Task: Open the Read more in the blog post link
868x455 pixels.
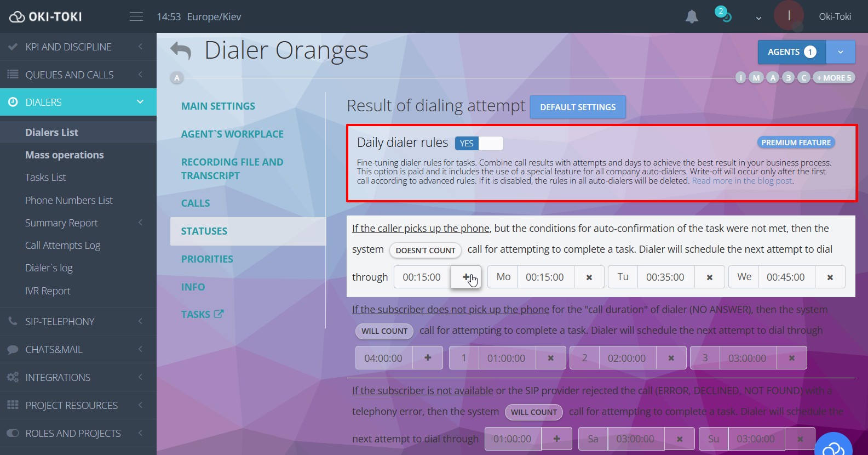Action: point(741,181)
